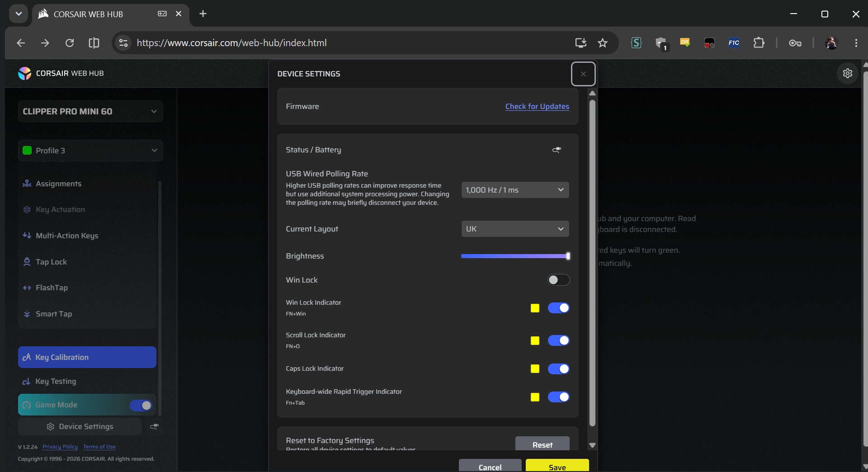This screenshot has height=472, width=868.
Task: Open FlashTap in the sidebar
Action: [87, 288]
